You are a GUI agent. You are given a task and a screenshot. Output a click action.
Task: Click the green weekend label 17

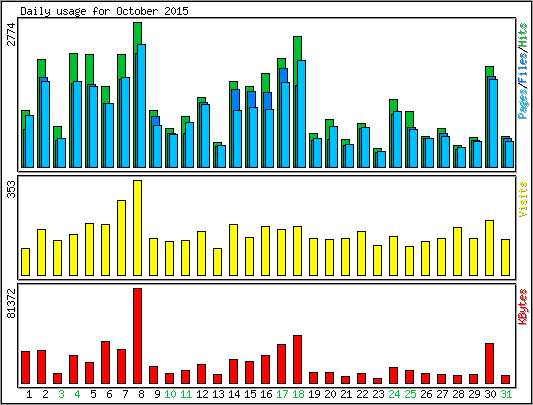click(x=282, y=394)
